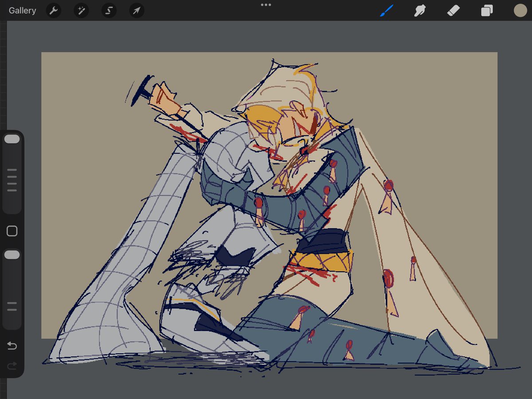Screen dimensions: 532x399
Task: Redo the last action
Action: coord(12,365)
